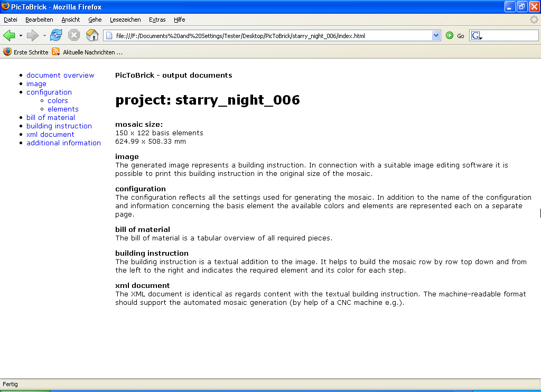Viewport: 541px width, 392px height.
Task: Click the text 150 x 122 basis elements
Action: click(x=159, y=133)
